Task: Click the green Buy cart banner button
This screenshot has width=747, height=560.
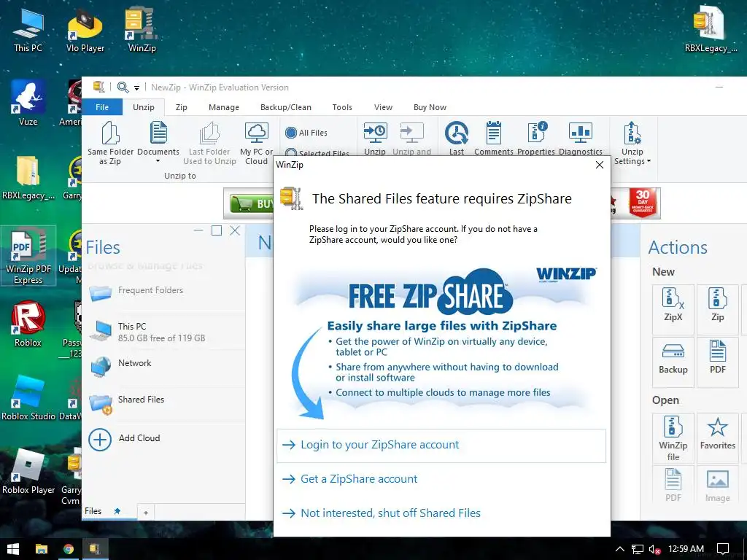Action: (x=251, y=204)
